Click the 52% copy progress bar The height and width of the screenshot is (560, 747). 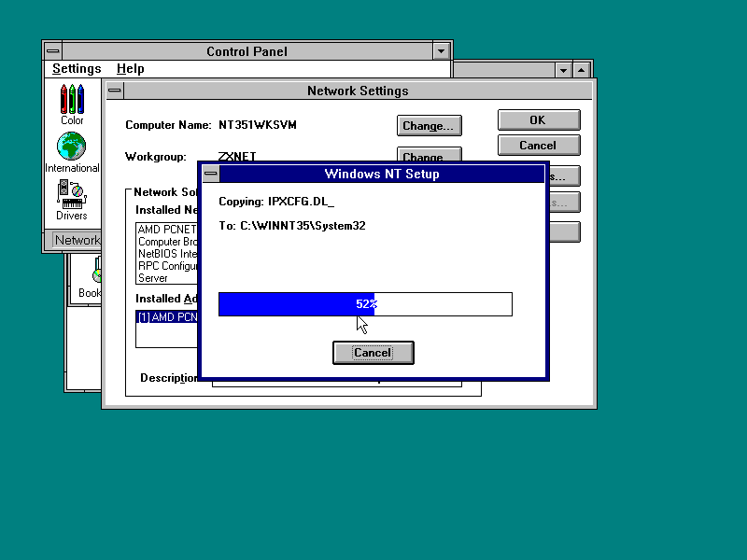point(365,304)
